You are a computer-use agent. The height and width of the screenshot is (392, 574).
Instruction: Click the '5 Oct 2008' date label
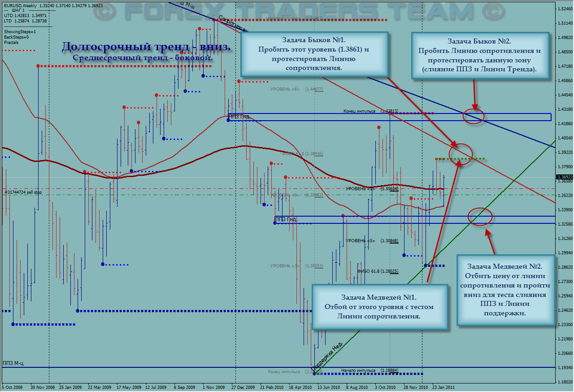(x=13, y=387)
